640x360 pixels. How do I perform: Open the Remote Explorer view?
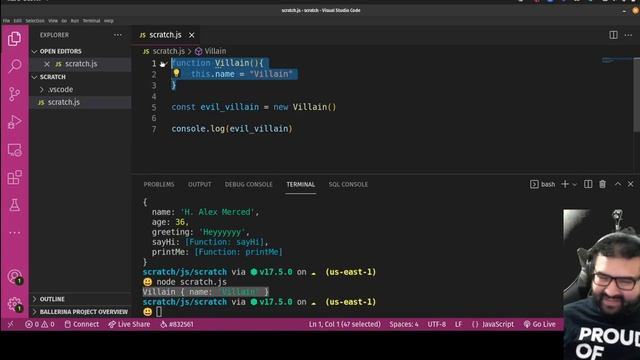[x=15, y=150]
